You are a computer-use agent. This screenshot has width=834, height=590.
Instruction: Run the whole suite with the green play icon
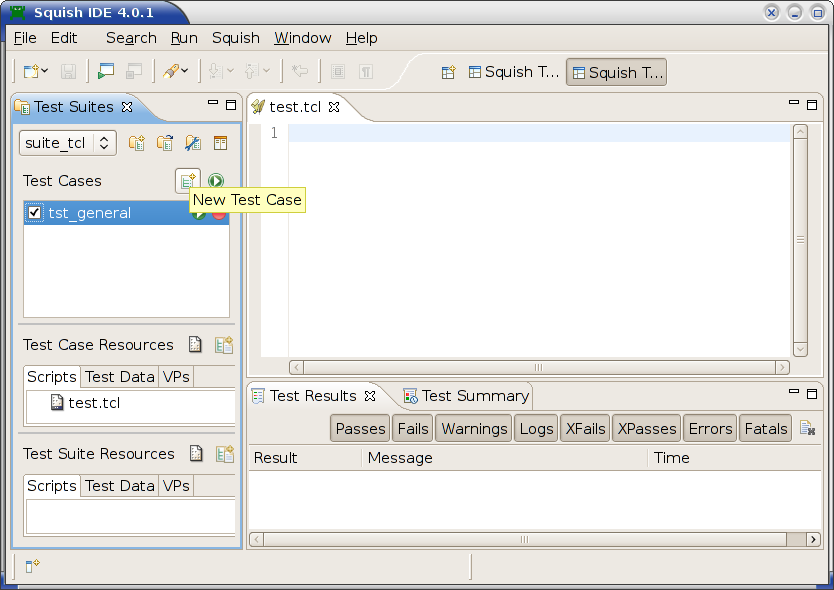tap(216, 181)
